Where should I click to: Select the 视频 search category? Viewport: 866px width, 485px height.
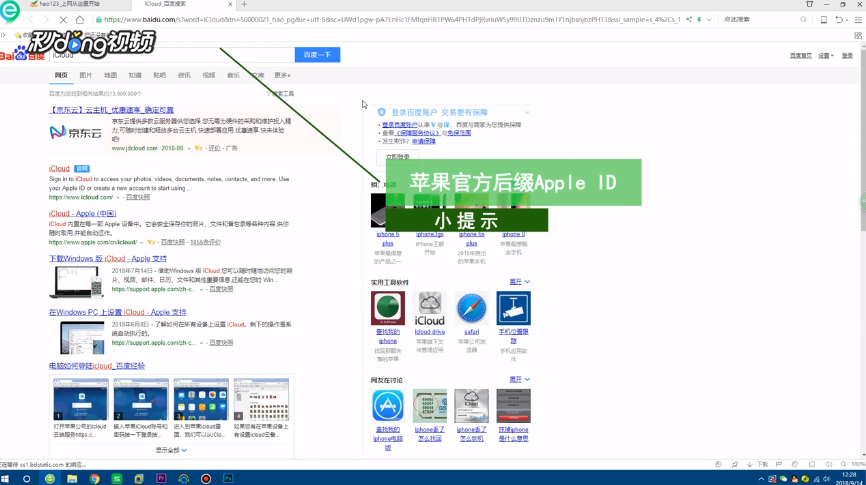pos(209,75)
